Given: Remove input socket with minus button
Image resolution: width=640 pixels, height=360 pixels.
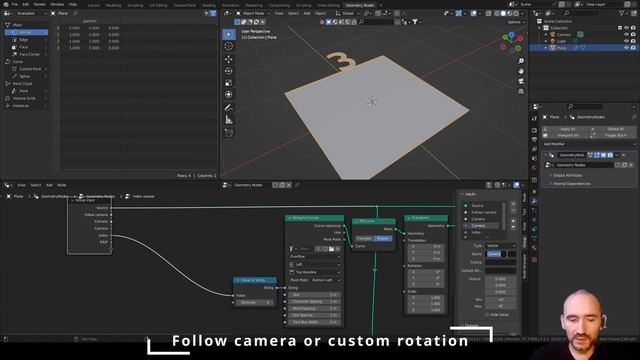Looking at the screenshot, I should click(x=513, y=211).
